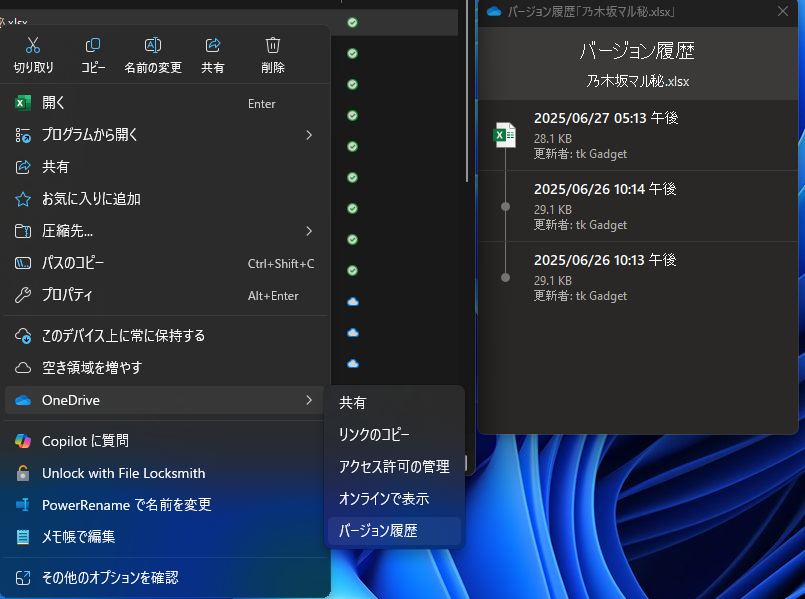
Task: Click the 乃木坂マル秘.xlsx filename heading
Action: click(x=638, y=81)
